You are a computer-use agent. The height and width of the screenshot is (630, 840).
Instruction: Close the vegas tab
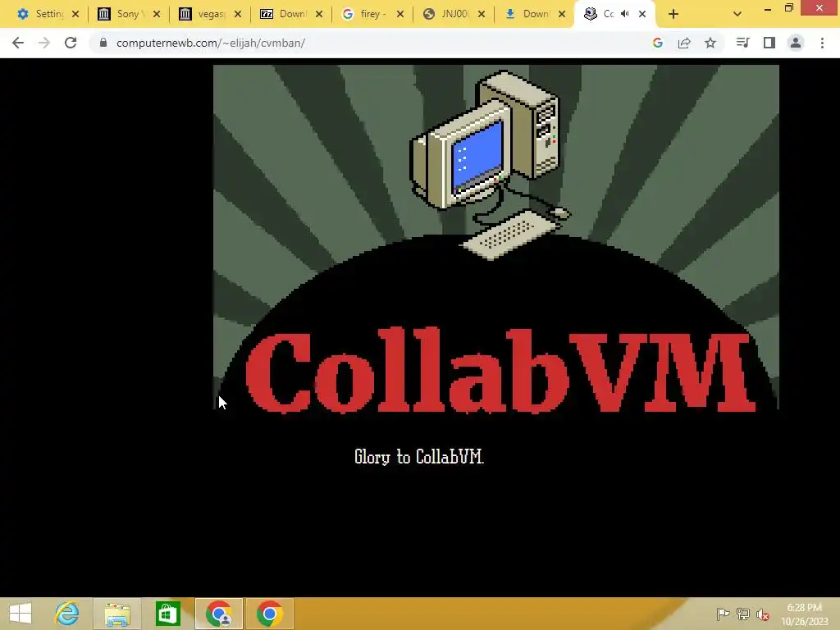(x=238, y=15)
